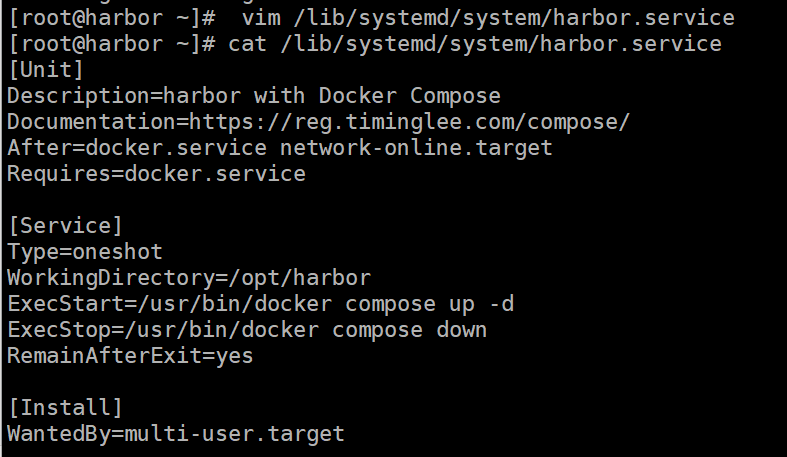The height and width of the screenshot is (457, 787).
Task: Click the Description=harbor with Docker Compose line
Action: [254, 96]
